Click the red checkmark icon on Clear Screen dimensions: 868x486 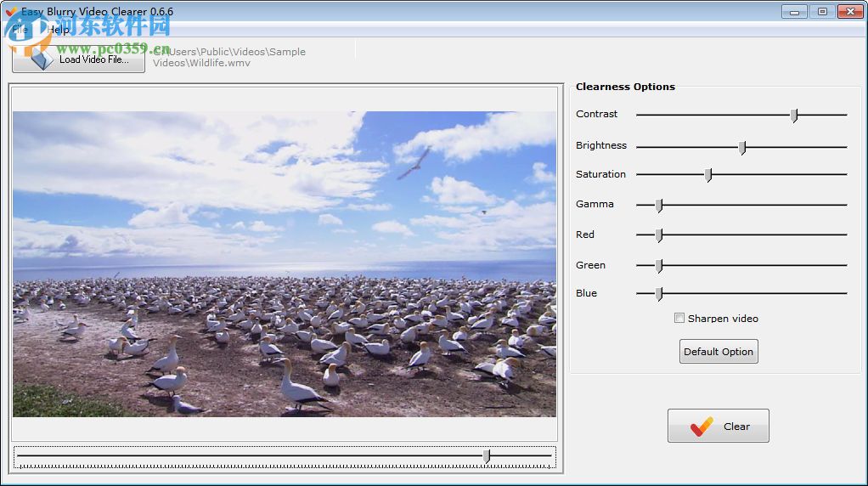coord(702,427)
